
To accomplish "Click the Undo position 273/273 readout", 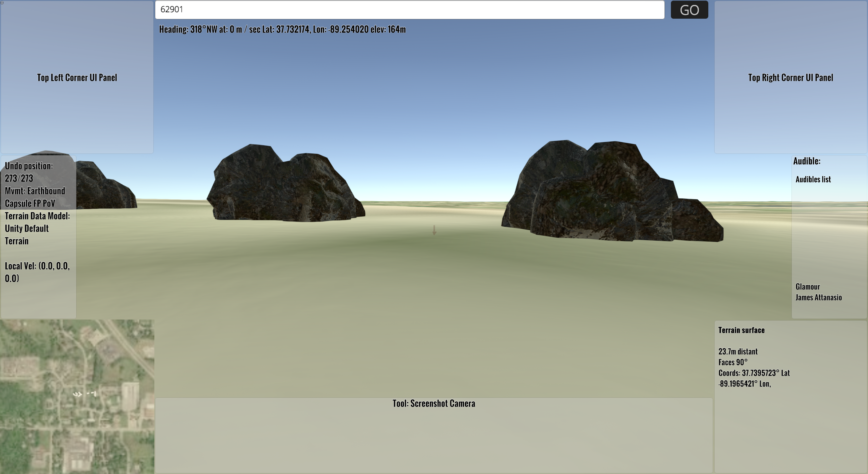I will tap(28, 172).
